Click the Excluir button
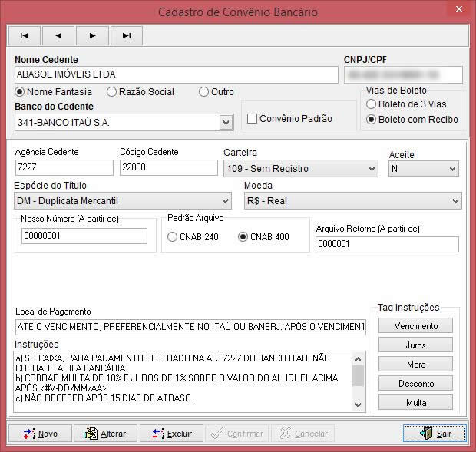The image size is (476, 452). [171, 434]
